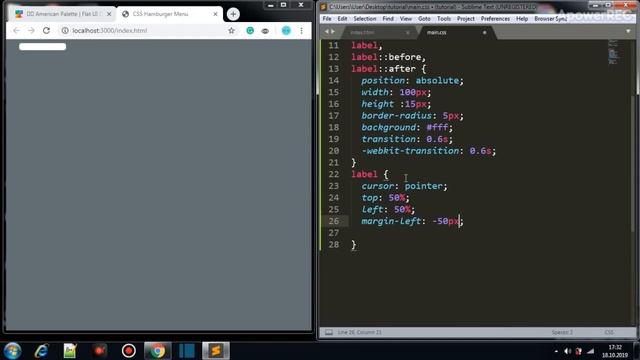The image size is (640, 360).
Task: Open the Goto menu
Action: [424, 19]
